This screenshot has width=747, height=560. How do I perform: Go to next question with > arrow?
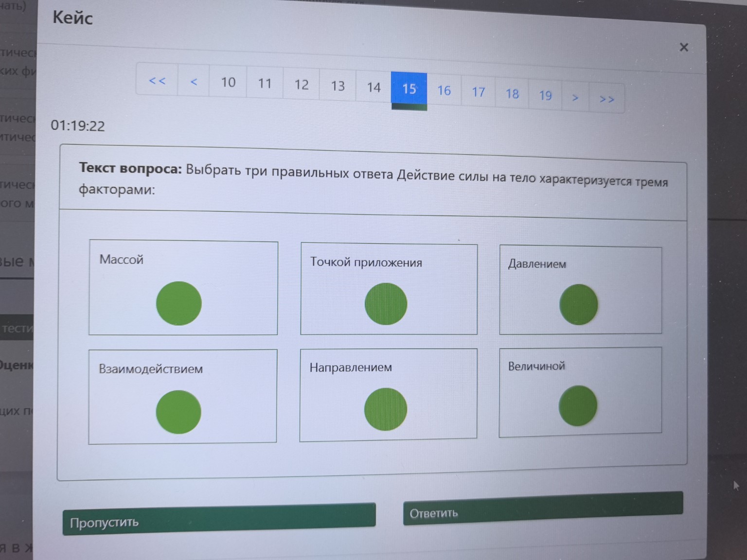click(x=575, y=97)
